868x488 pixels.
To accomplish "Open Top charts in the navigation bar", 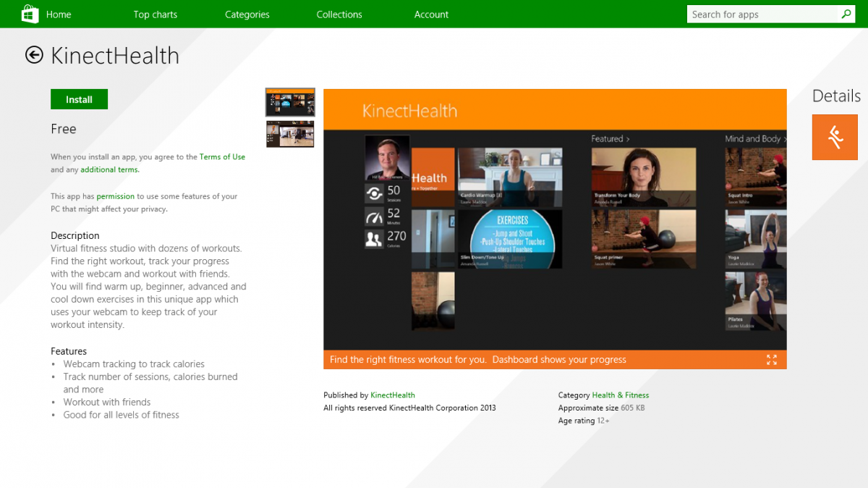I will (x=155, y=14).
